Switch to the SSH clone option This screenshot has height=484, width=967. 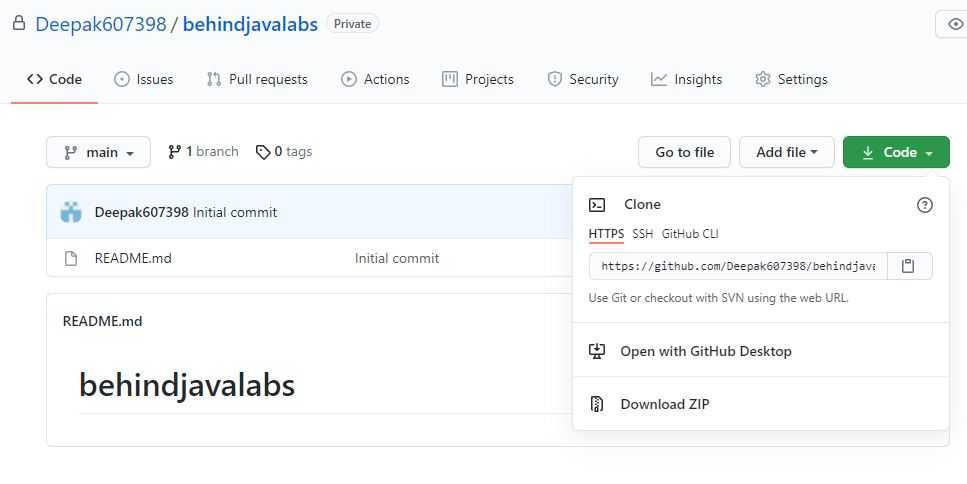pos(643,234)
